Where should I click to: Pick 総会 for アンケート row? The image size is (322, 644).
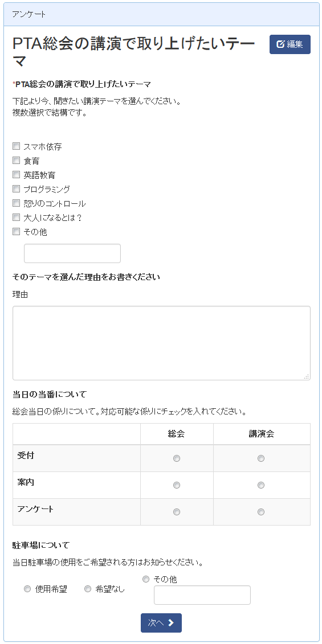[x=177, y=512]
